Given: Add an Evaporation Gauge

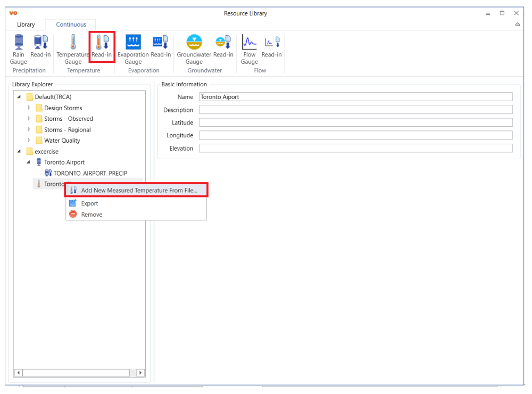Looking at the screenshot, I should pyautogui.click(x=133, y=49).
